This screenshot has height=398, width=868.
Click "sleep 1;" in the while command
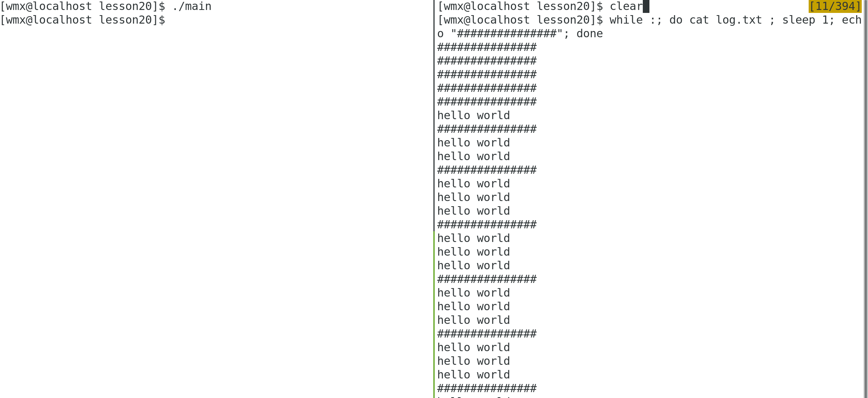pos(808,20)
